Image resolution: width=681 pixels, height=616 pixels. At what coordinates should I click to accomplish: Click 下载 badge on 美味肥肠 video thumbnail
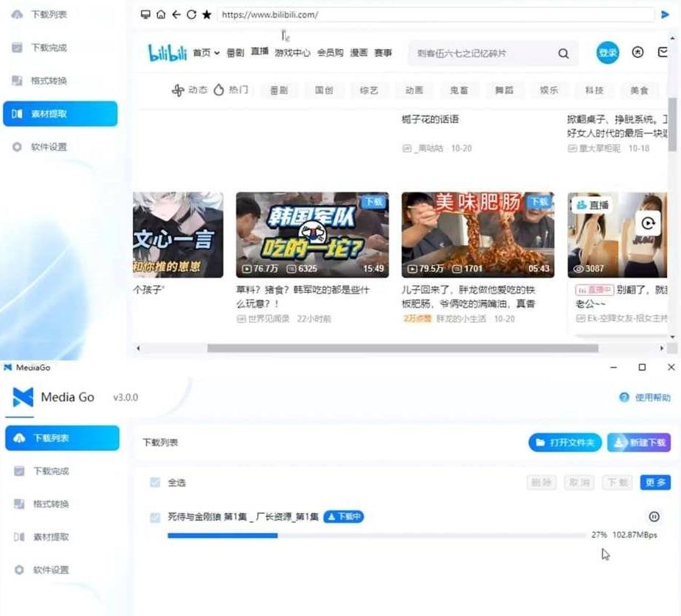[539, 202]
